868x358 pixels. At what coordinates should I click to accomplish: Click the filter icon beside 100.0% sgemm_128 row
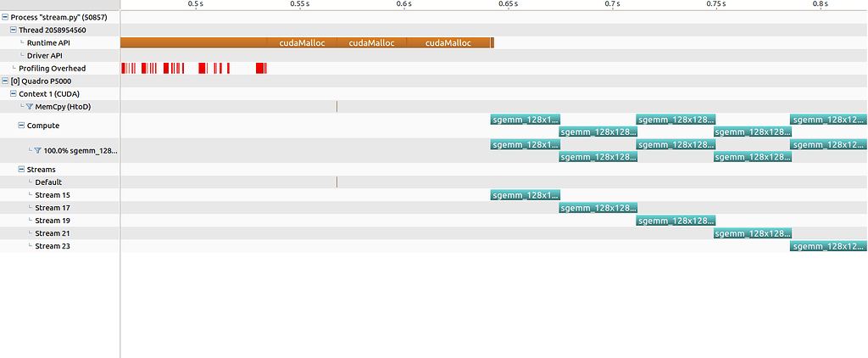pyautogui.click(x=37, y=150)
